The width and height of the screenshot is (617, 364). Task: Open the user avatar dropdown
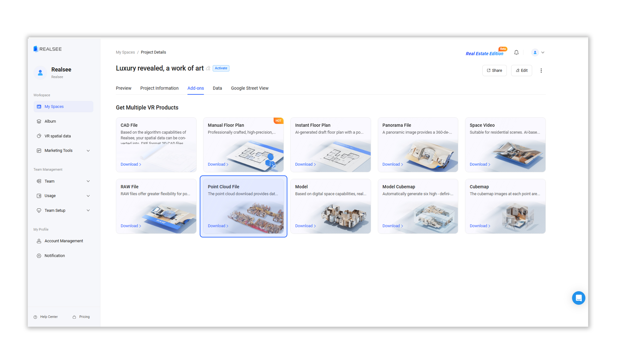(538, 53)
